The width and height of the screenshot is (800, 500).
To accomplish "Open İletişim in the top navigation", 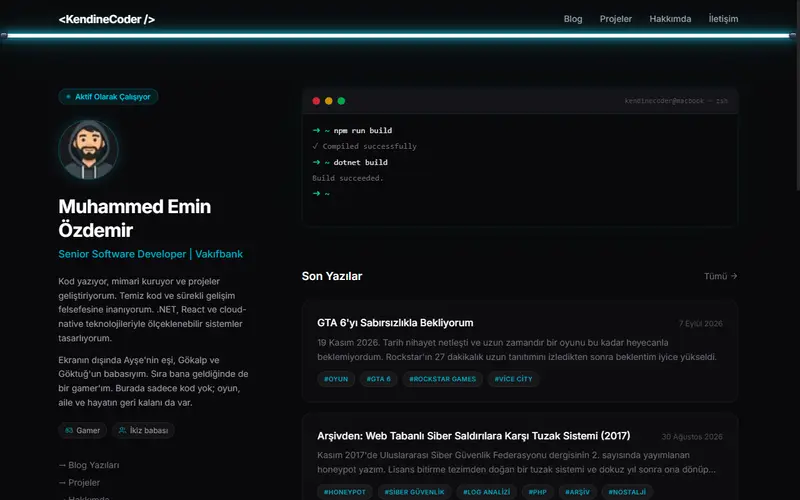I will 723,19.
